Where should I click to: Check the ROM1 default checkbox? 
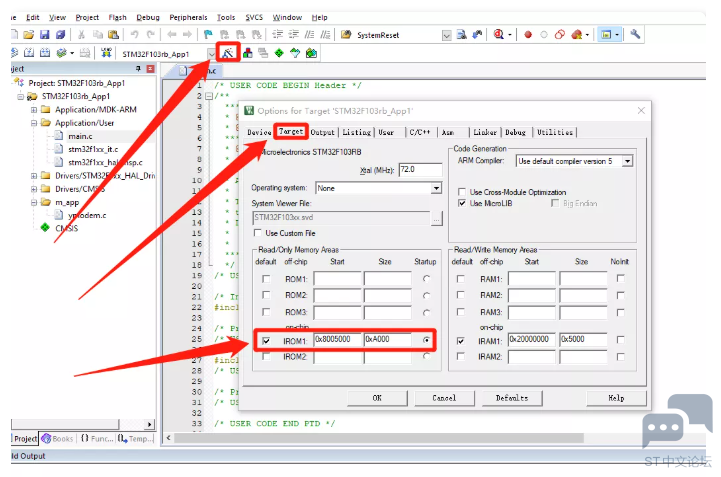coord(266,279)
